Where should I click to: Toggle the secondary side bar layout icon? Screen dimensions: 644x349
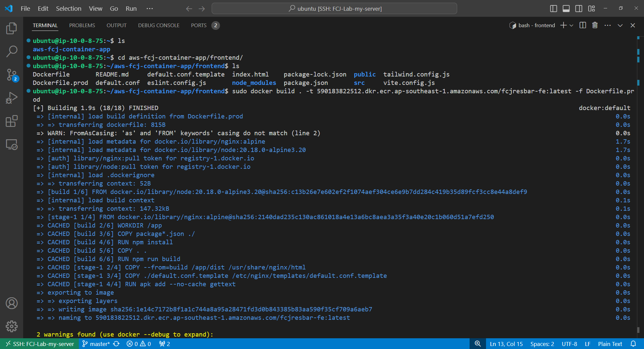point(579,9)
